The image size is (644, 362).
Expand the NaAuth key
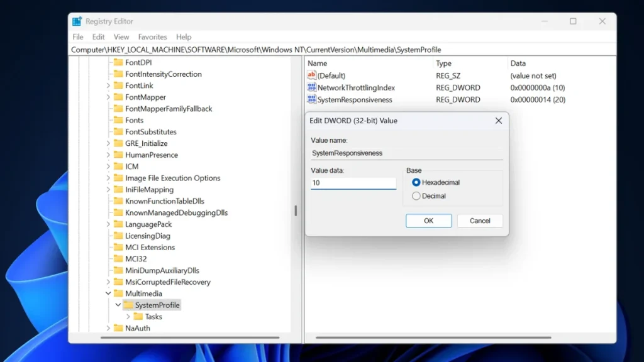108,328
